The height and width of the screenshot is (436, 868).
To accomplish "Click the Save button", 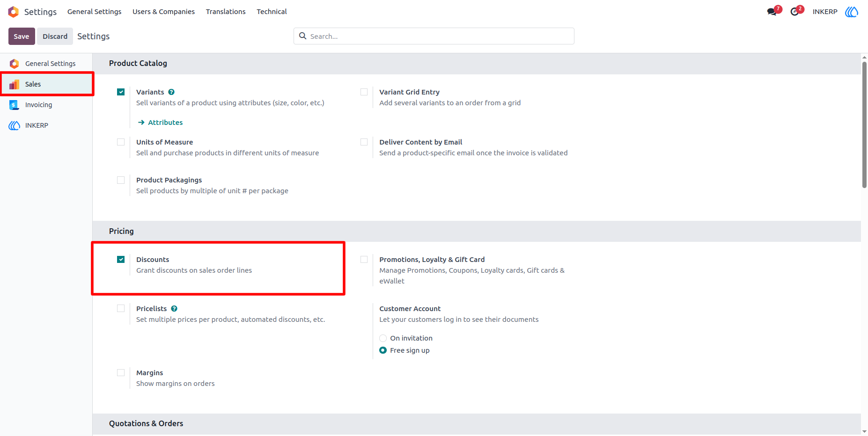I will tap(22, 36).
